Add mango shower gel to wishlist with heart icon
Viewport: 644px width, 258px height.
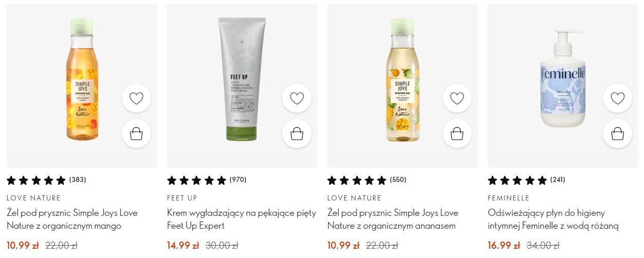point(136,98)
